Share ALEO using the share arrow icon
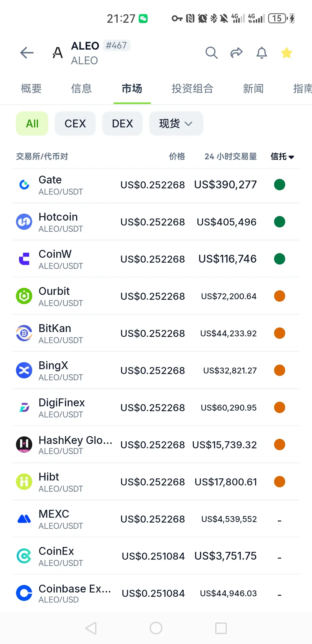The image size is (312, 644). pos(236,53)
